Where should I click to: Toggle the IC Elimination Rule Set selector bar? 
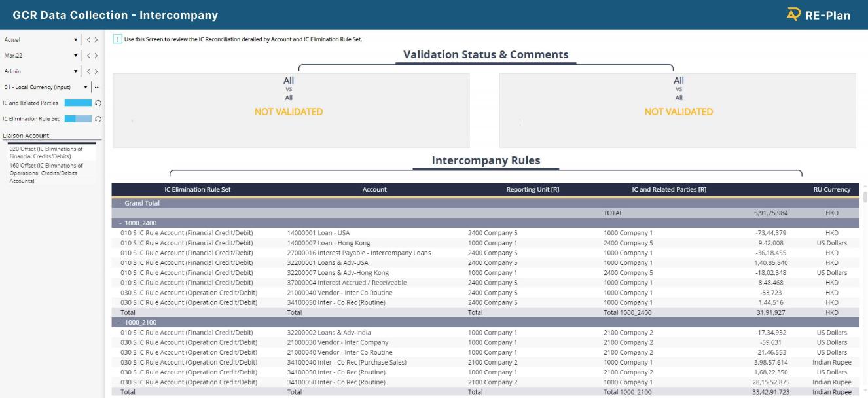pyautogui.click(x=78, y=118)
